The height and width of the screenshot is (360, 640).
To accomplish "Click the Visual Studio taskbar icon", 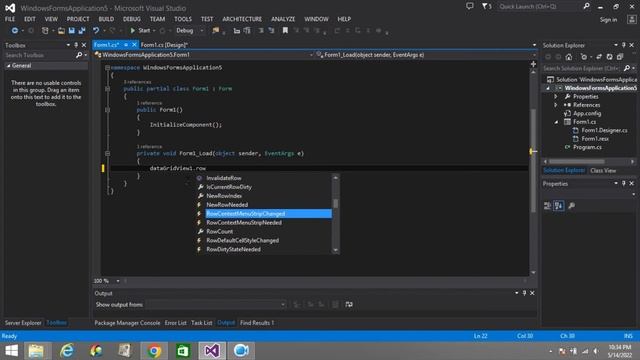I will (x=212, y=351).
